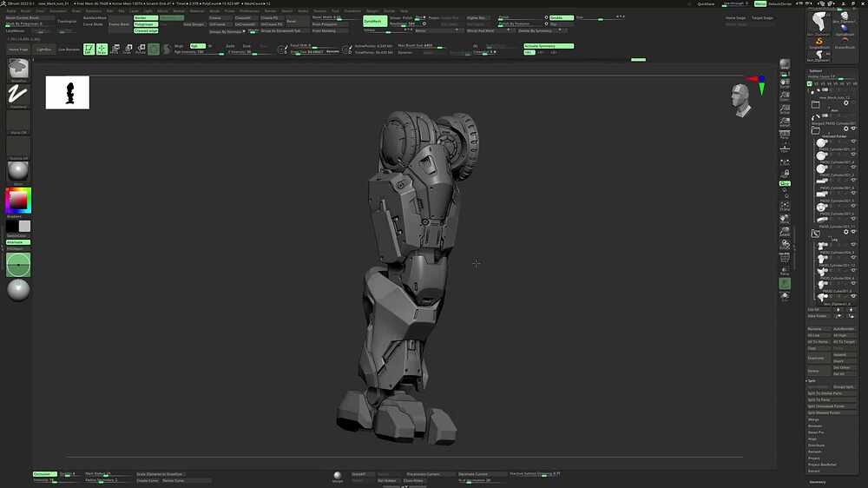The image size is (868, 488).
Task: Open the material sphere selector in left shelf
Action: click(x=18, y=171)
